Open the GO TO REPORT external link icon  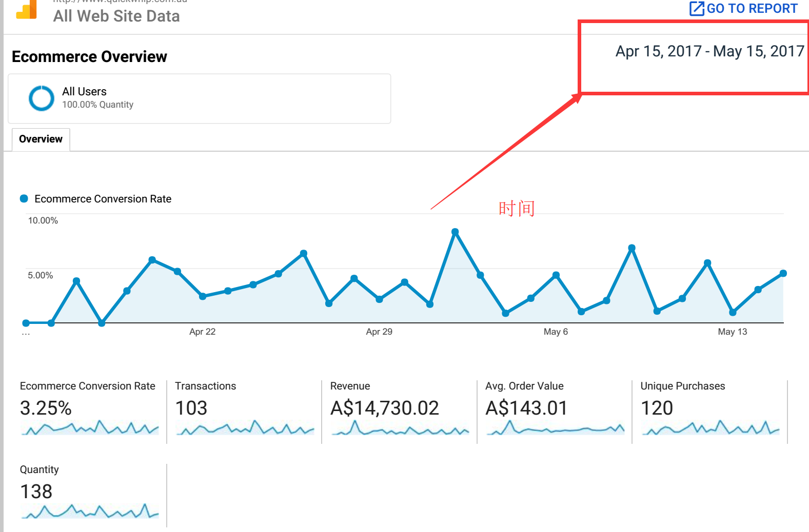pyautogui.click(x=697, y=9)
